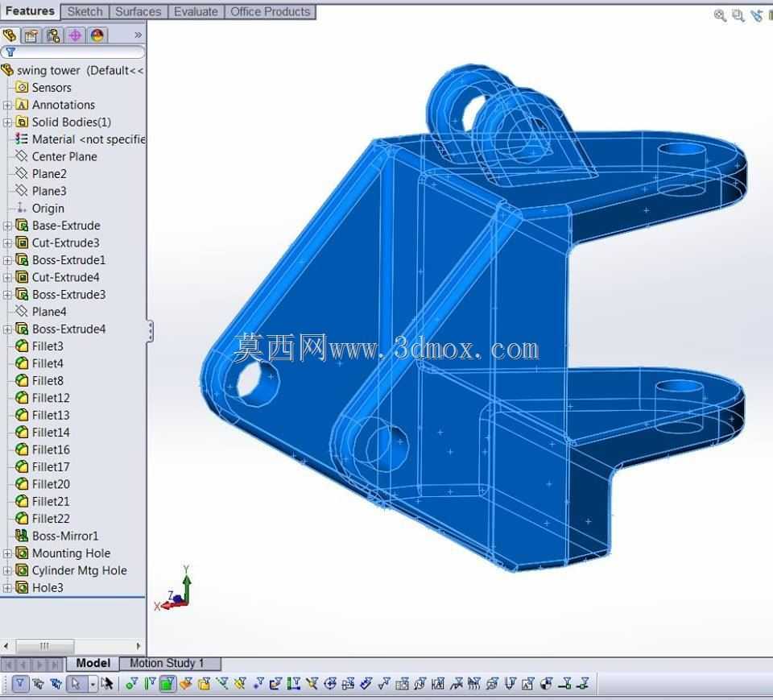The image size is (773, 700).
Task: Click the Fillet20 feature icon
Action: click(22, 484)
